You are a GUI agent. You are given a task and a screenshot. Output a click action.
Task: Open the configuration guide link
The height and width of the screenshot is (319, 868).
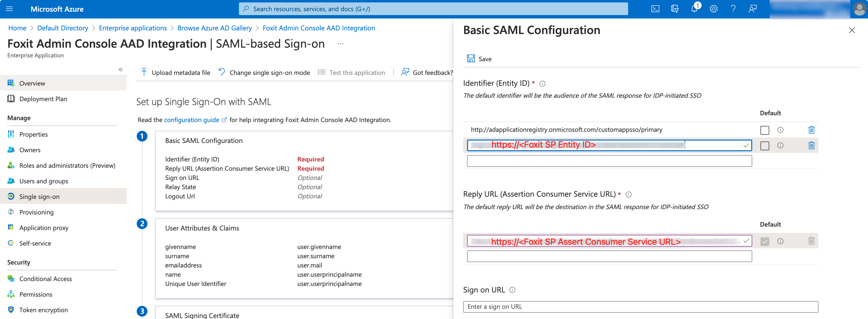[x=191, y=120]
